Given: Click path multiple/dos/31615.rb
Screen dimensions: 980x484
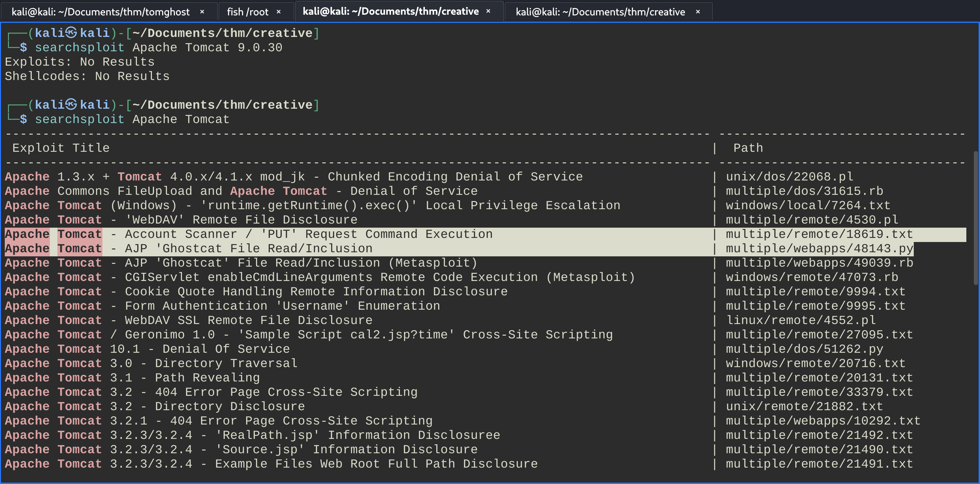Looking at the screenshot, I should [x=804, y=191].
